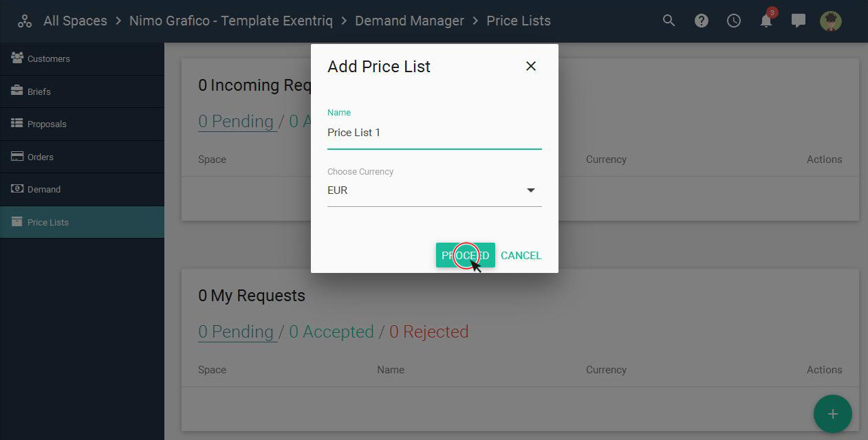Click the green plus add button

click(x=833, y=414)
